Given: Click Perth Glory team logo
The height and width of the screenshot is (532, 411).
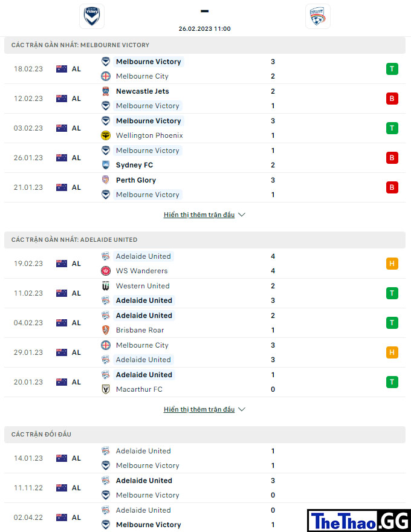Looking at the screenshot, I should [x=106, y=180].
